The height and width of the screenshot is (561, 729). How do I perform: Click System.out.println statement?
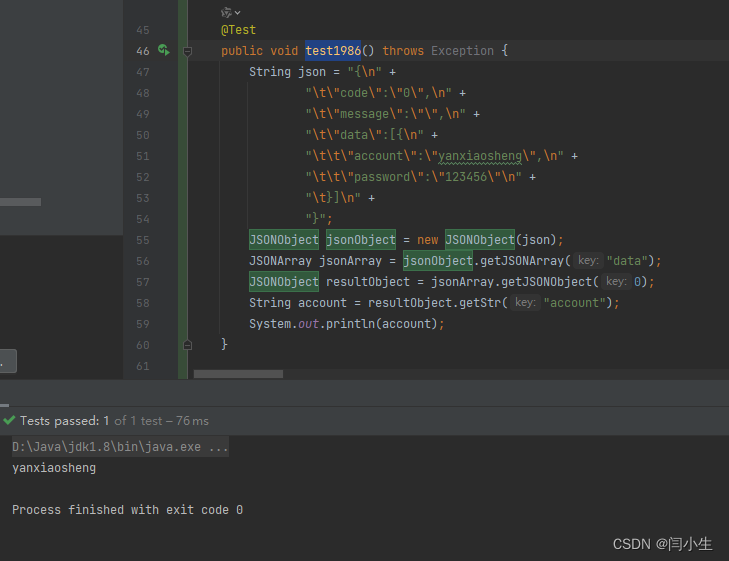[346, 324]
